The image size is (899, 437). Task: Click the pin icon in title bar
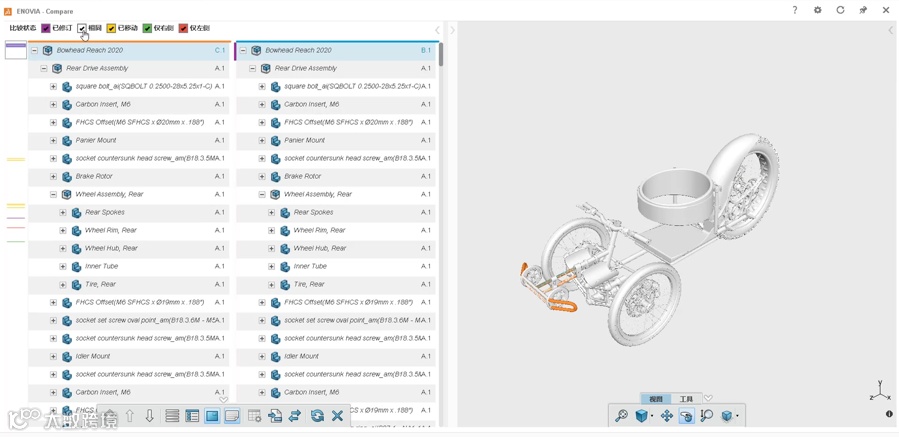tap(863, 10)
